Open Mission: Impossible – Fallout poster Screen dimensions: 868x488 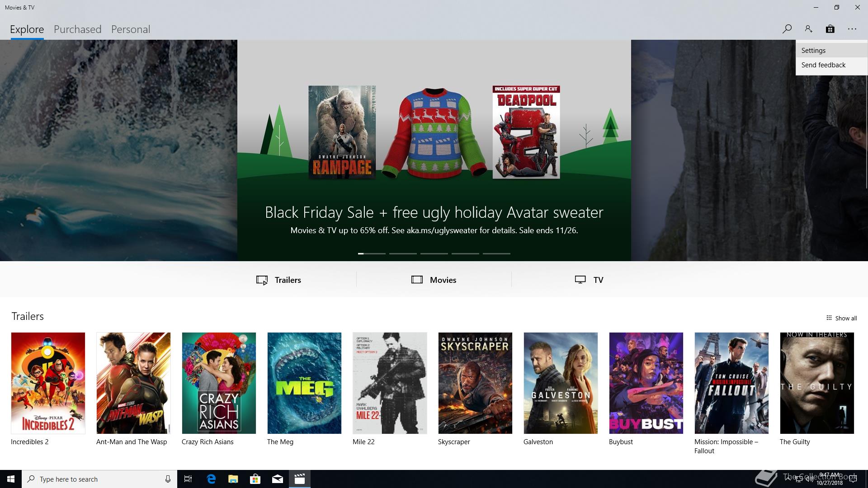[x=731, y=383]
